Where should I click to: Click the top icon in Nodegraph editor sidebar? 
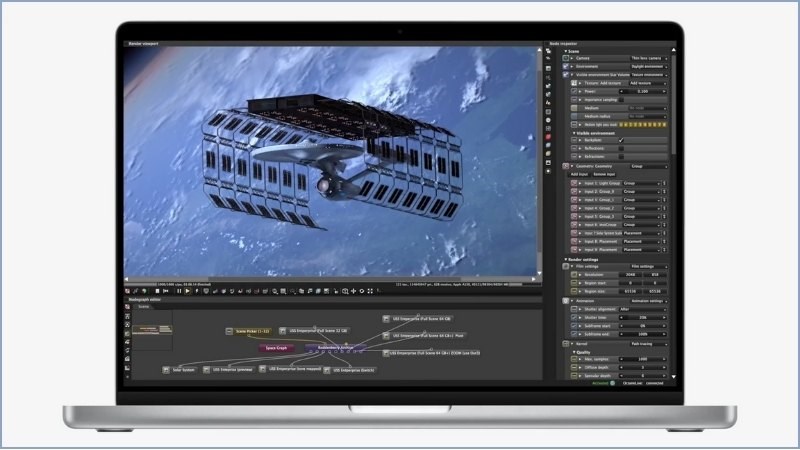pos(128,307)
